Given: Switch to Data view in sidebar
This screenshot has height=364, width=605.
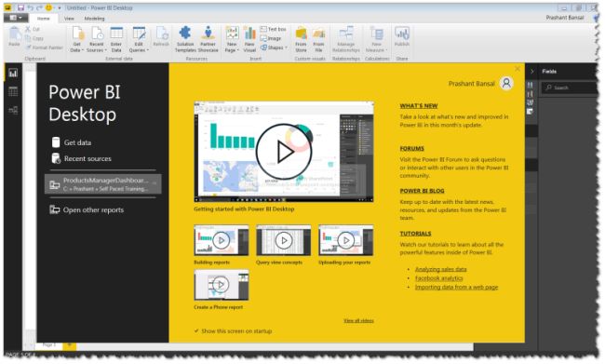Looking at the screenshot, I should pyautogui.click(x=13, y=92).
